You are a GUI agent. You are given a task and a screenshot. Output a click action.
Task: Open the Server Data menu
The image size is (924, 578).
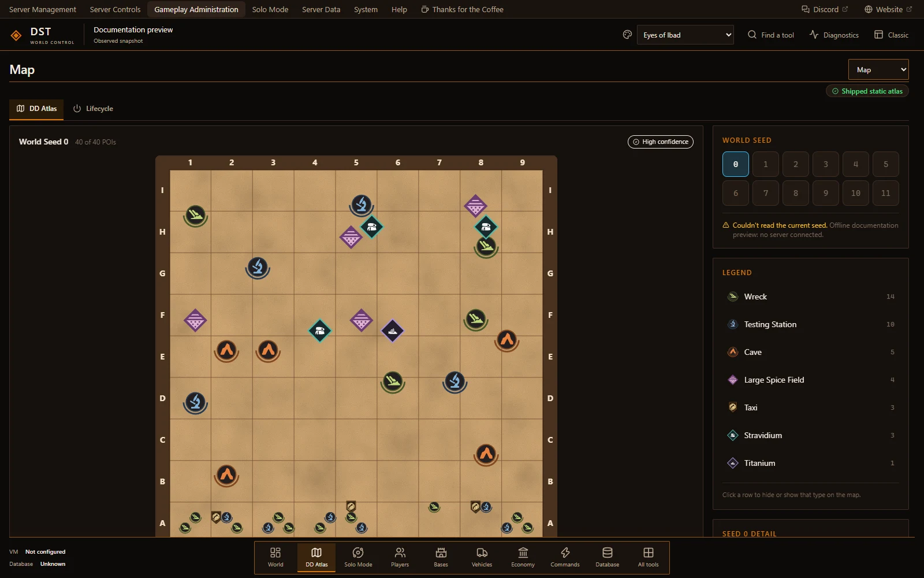pos(321,9)
